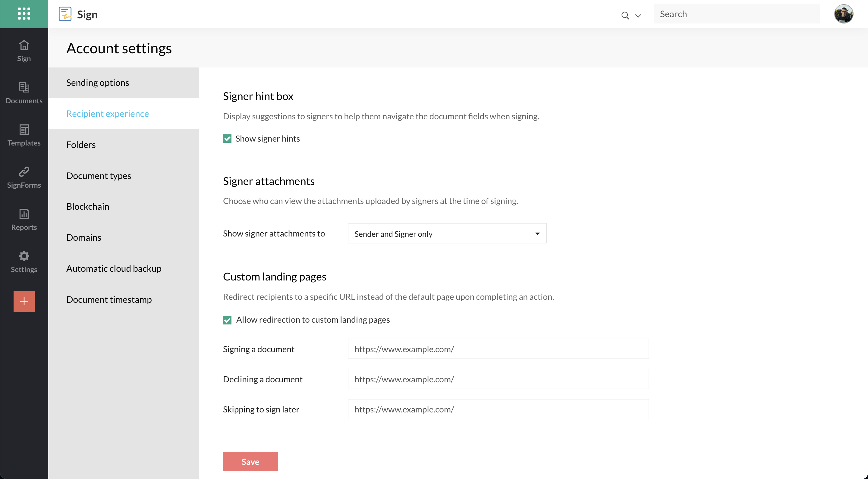Toggle Allow redirection to custom landing pages

227,320
